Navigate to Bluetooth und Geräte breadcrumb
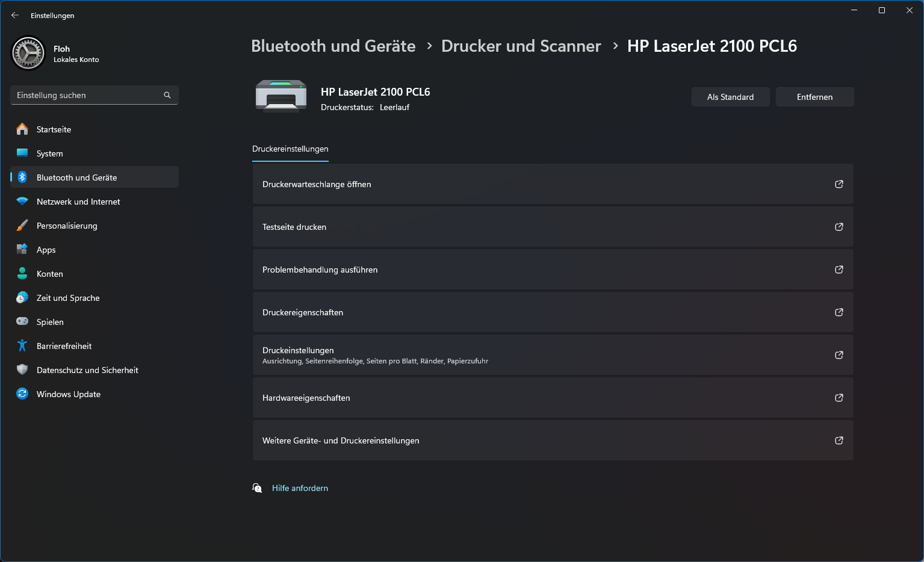The image size is (924, 562). 333,46
